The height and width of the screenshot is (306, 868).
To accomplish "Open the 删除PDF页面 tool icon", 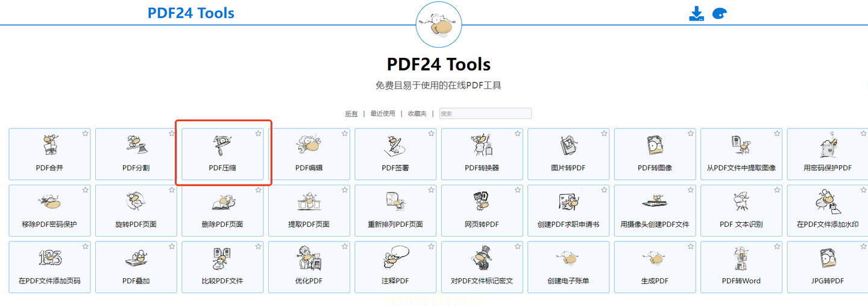I will pyautogui.click(x=222, y=202).
